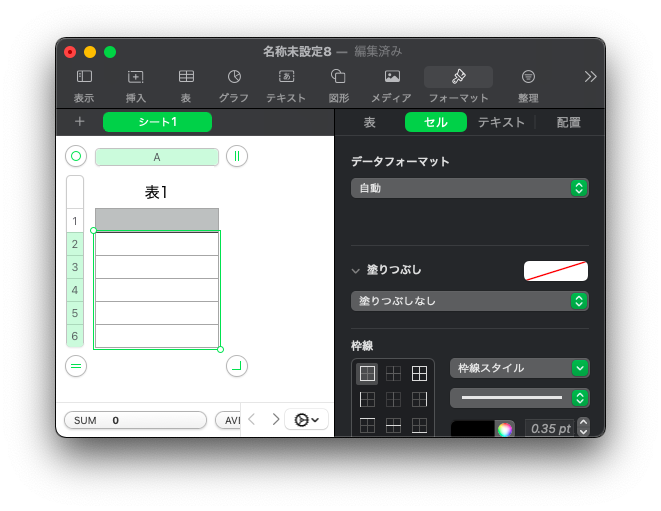Click the 0.35 pt border width field
Viewport: 661px width, 511px height.
(550, 429)
